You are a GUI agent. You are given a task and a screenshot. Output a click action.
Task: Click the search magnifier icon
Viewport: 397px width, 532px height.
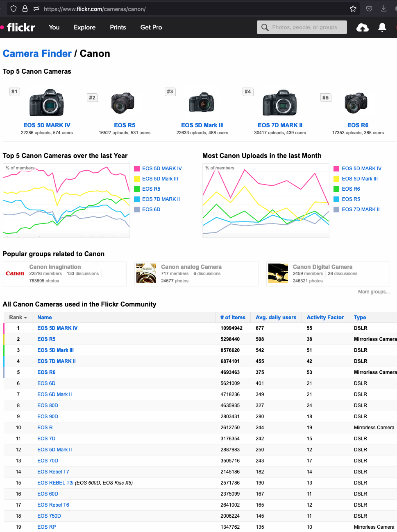click(x=265, y=27)
